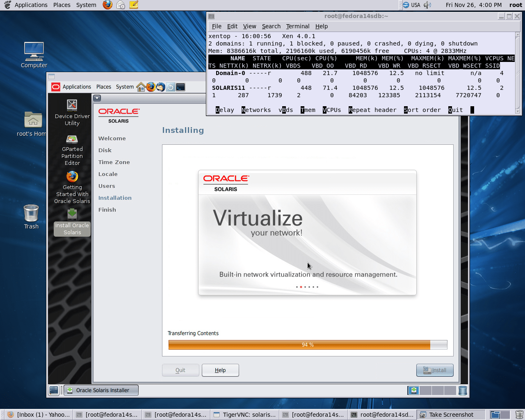525x420 pixels.
Task: Open the GParted Partition Editor icon
Action: click(72, 150)
